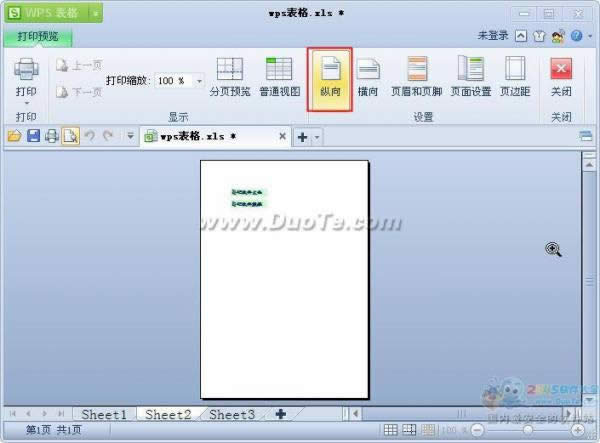Click vertical scrollbar up arrow
This screenshot has height=443, width=600.
click(x=589, y=165)
